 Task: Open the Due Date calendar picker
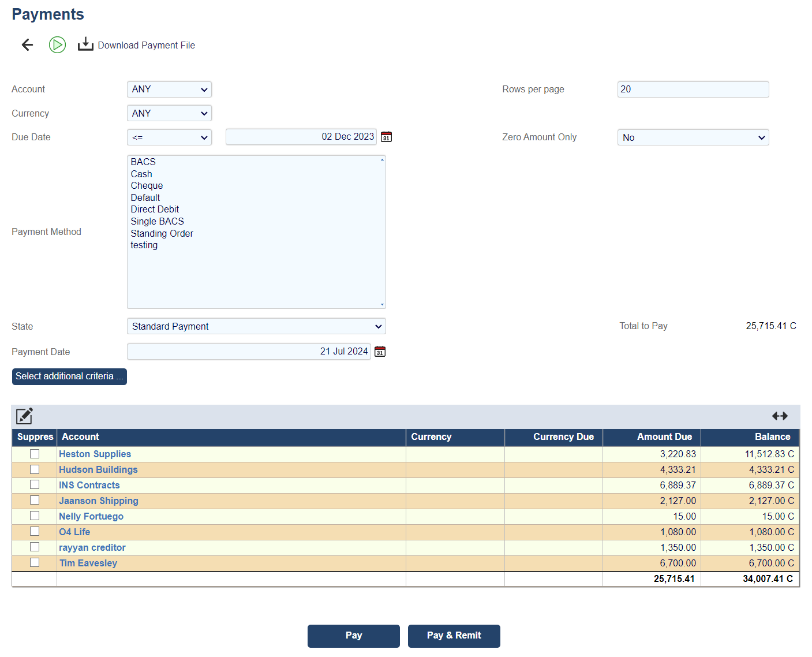coord(387,137)
